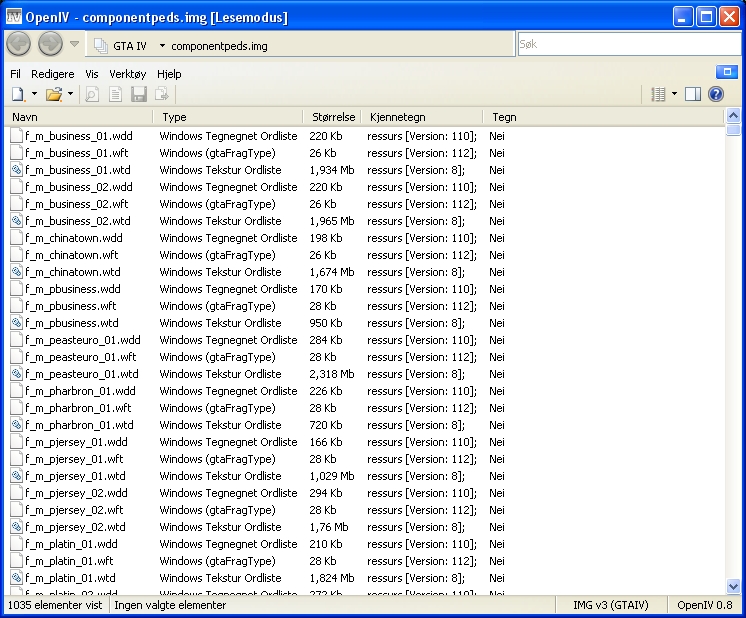The image size is (746, 618).
Task: Select file name f_m_platin_01.wdd
Action: click(71, 544)
